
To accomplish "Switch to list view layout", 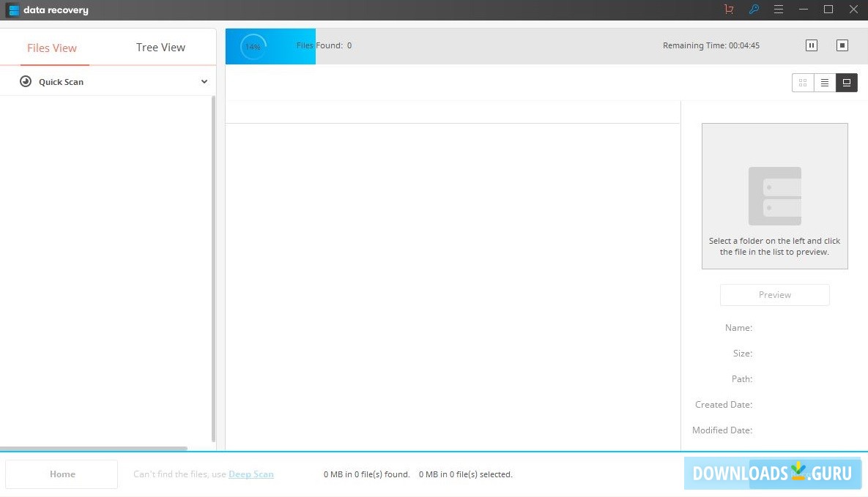I will (825, 83).
